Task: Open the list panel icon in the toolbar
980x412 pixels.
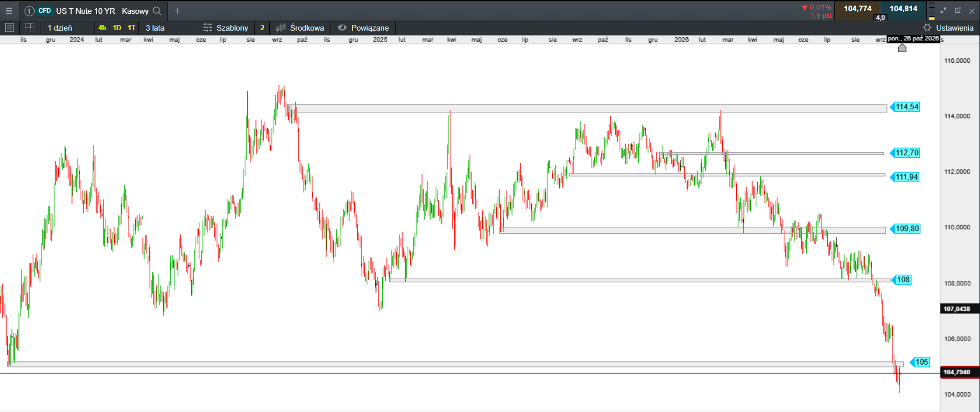Action: click(9, 28)
